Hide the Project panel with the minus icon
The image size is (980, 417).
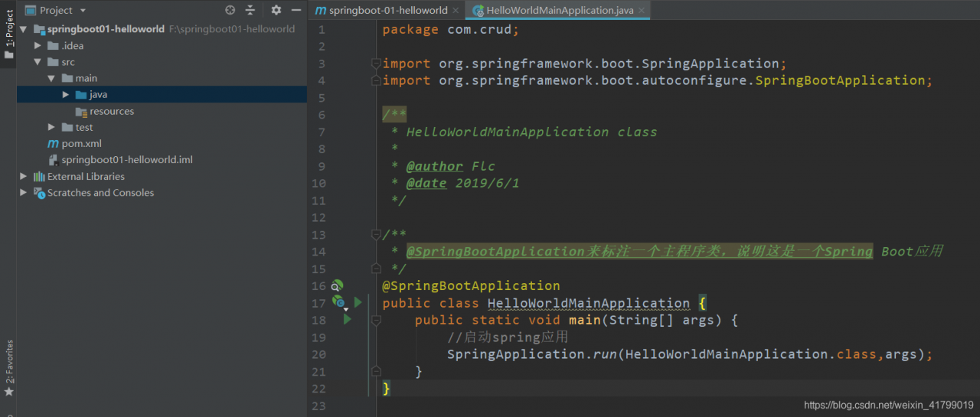tap(296, 10)
